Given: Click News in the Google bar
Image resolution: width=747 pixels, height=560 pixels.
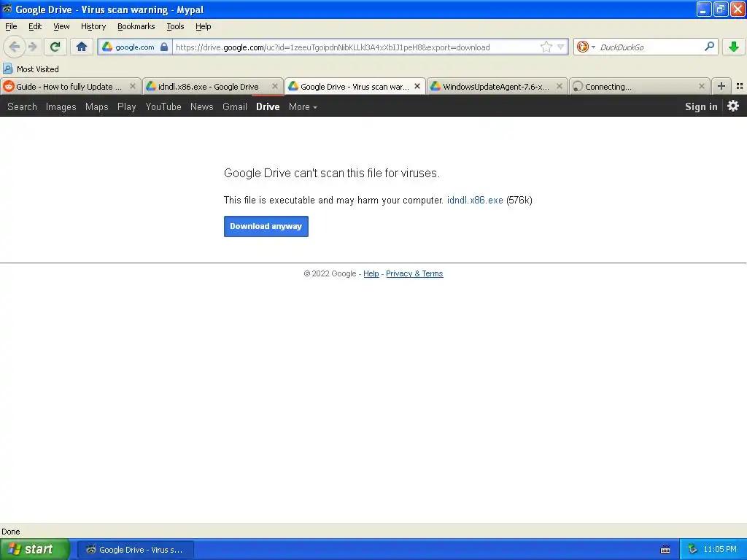Looking at the screenshot, I should coord(201,106).
